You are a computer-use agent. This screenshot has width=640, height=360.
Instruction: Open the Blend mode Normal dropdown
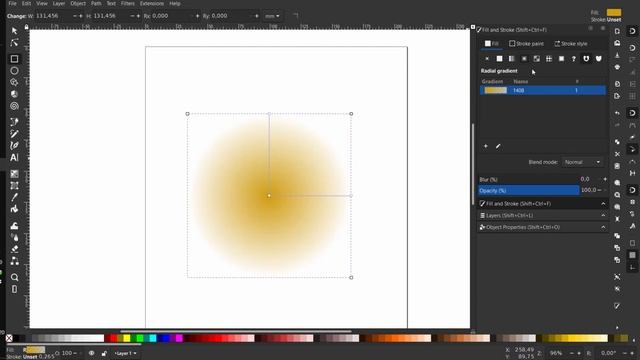(x=582, y=162)
